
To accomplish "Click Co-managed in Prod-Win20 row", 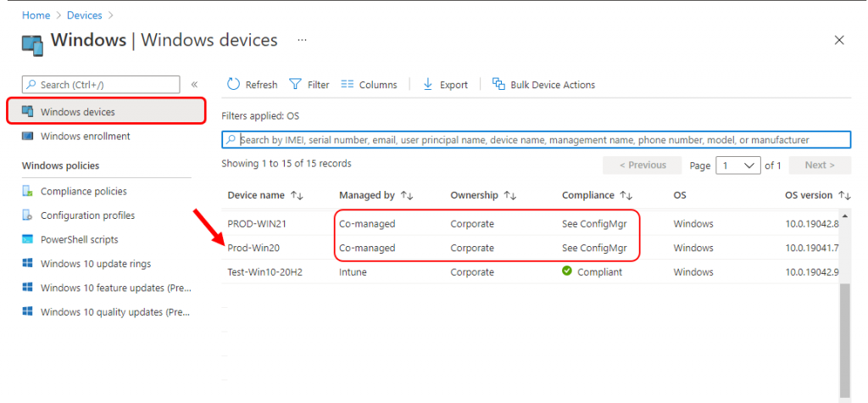I will (367, 249).
